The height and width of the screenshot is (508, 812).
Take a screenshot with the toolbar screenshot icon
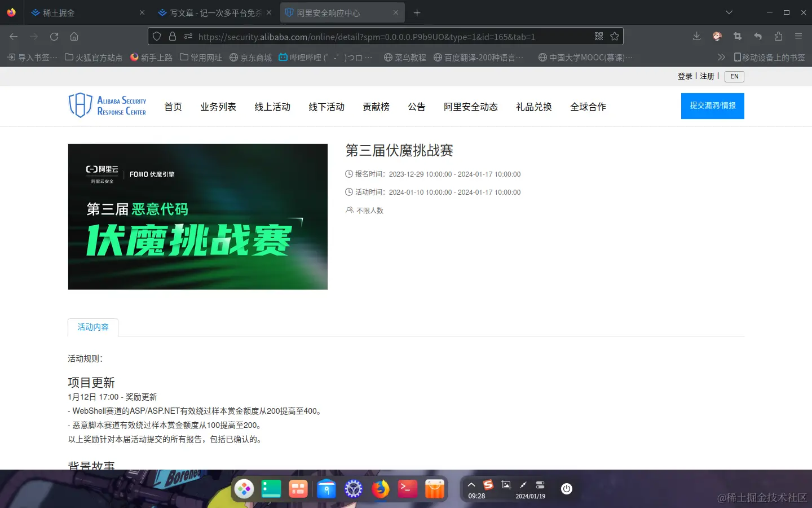[737, 36]
